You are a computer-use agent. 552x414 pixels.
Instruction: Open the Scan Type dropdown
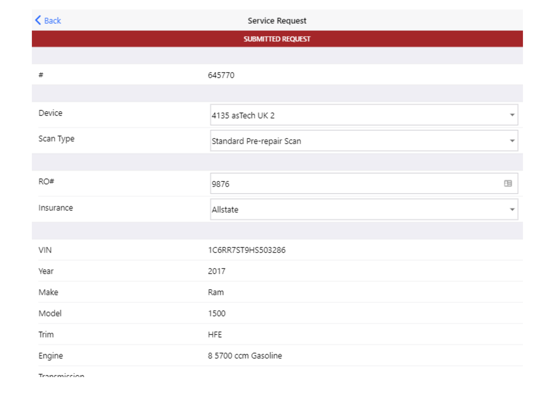[364, 141]
